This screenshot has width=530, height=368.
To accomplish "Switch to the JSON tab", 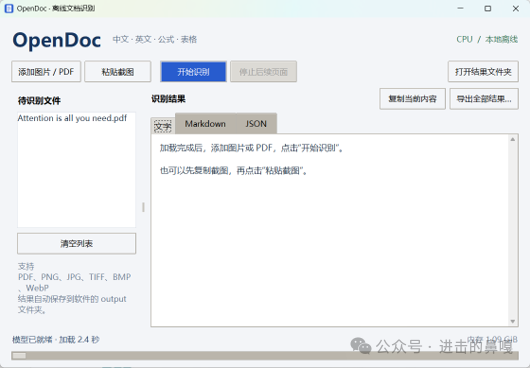I will (x=256, y=124).
